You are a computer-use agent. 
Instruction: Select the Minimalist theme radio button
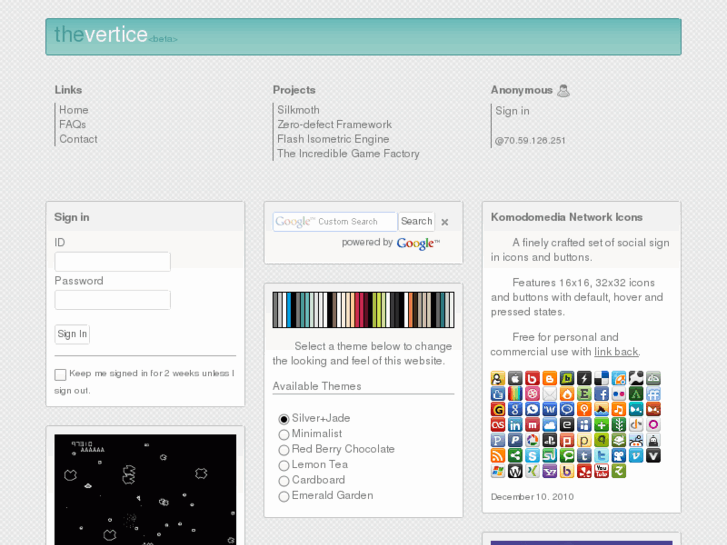(x=284, y=435)
